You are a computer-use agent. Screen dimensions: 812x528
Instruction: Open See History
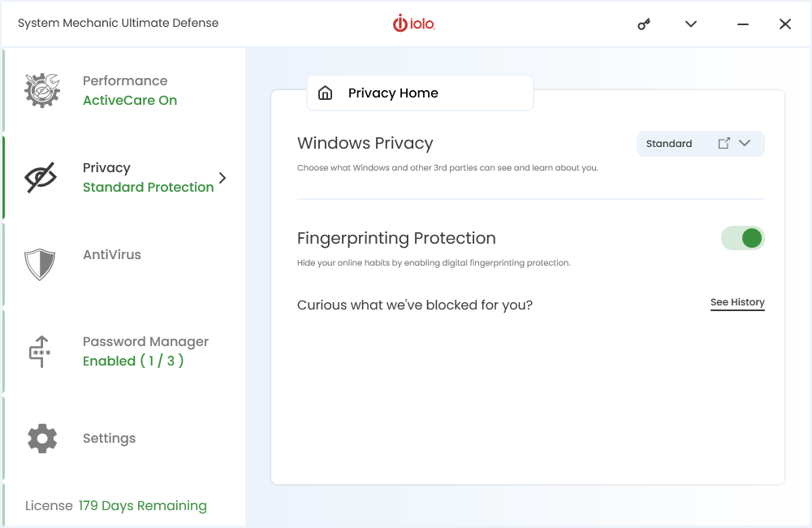pos(737,301)
